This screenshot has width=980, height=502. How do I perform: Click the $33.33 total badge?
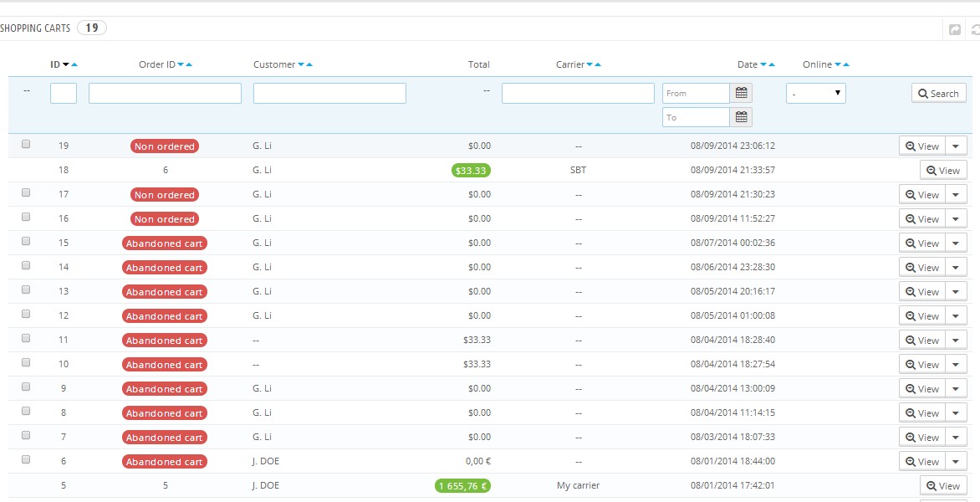[472, 170]
